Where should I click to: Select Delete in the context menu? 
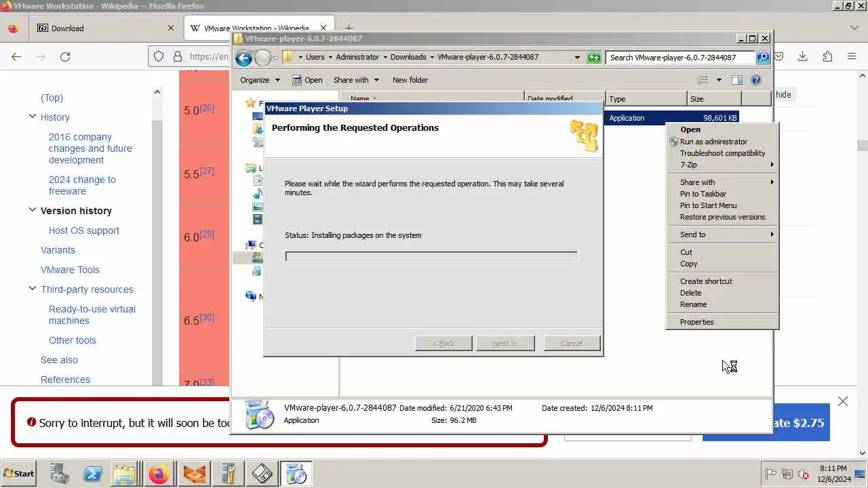(x=722, y=293)
